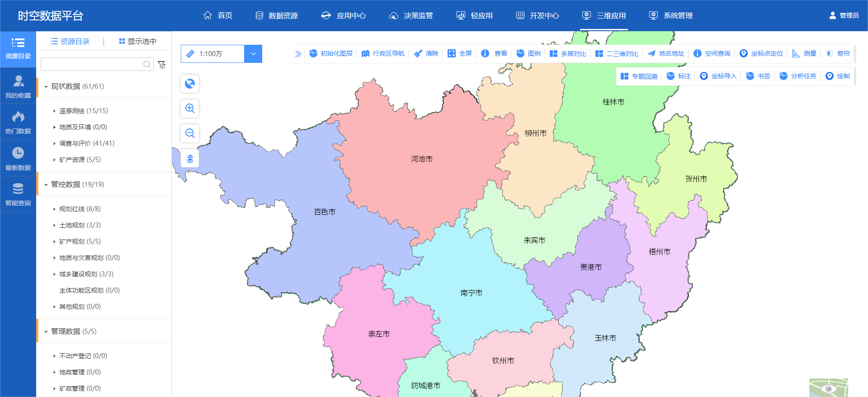The image size is (868, 397).
Task: Toggle the basemap eye thumbnail
Action: [828, 388]
